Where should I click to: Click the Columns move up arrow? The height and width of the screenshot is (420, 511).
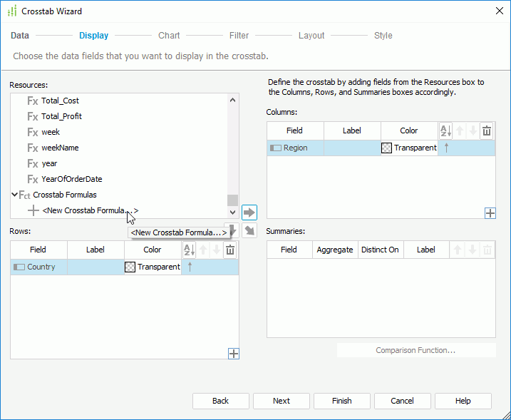tap(460, 130)
